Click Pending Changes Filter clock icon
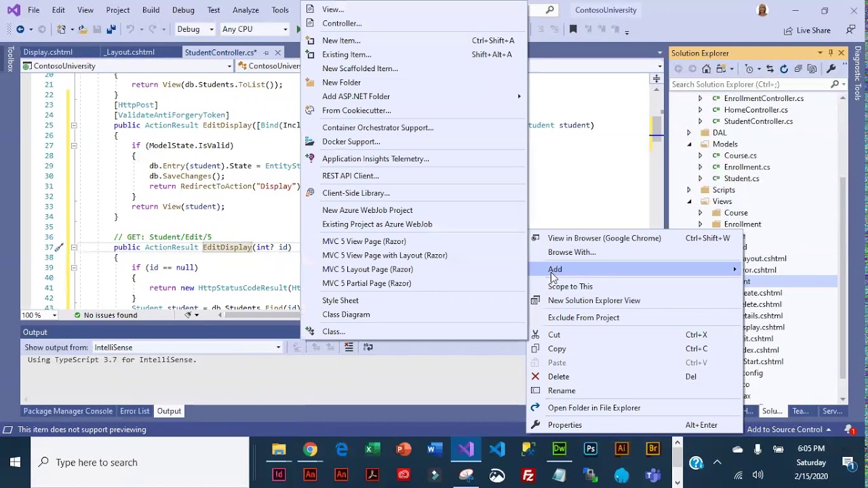The image size is (868, 488). 749,69
